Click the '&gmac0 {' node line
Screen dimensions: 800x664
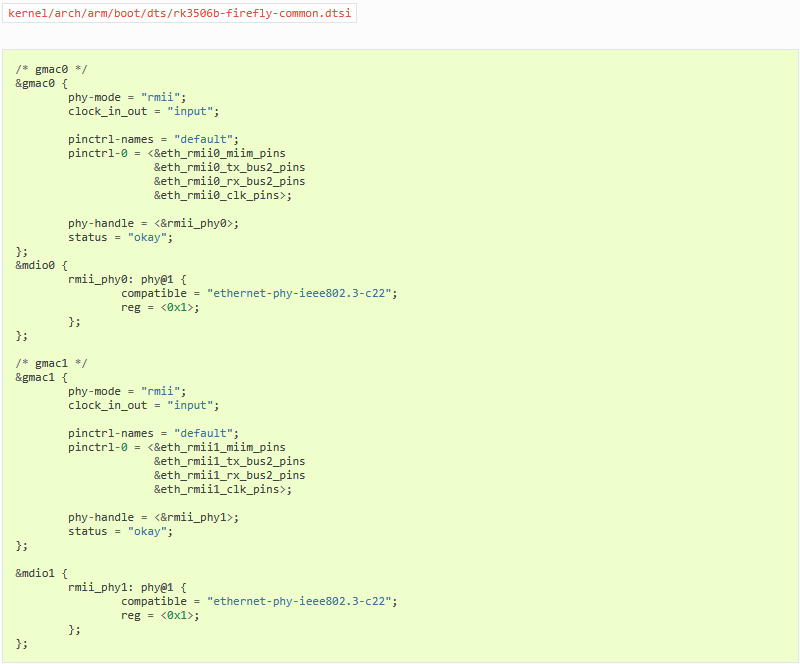tap(41, 83)
